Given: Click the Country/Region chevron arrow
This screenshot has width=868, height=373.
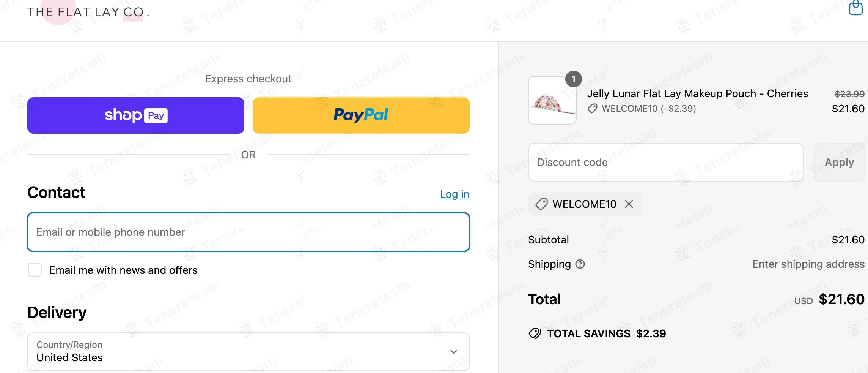Looking at the screenshot, I should point(453,352).
